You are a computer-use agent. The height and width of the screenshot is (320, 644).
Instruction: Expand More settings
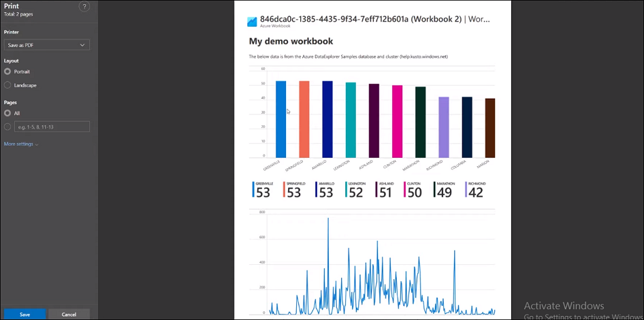pos(20,144)
